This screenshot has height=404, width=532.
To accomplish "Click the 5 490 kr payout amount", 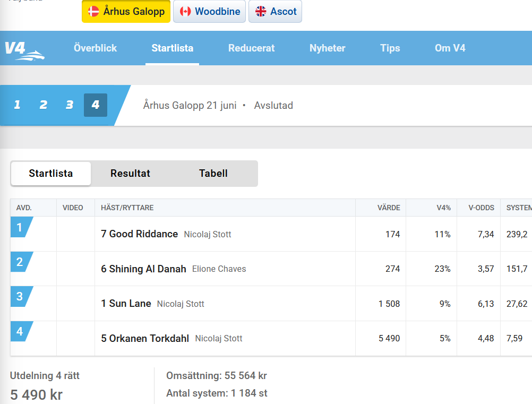I will (x=36, y=395).
